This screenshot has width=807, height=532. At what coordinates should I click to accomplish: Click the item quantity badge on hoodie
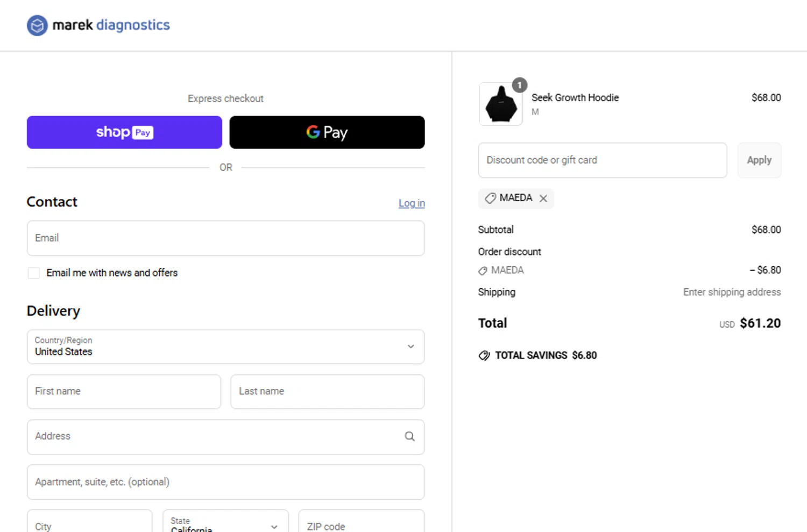click(519, 85)
